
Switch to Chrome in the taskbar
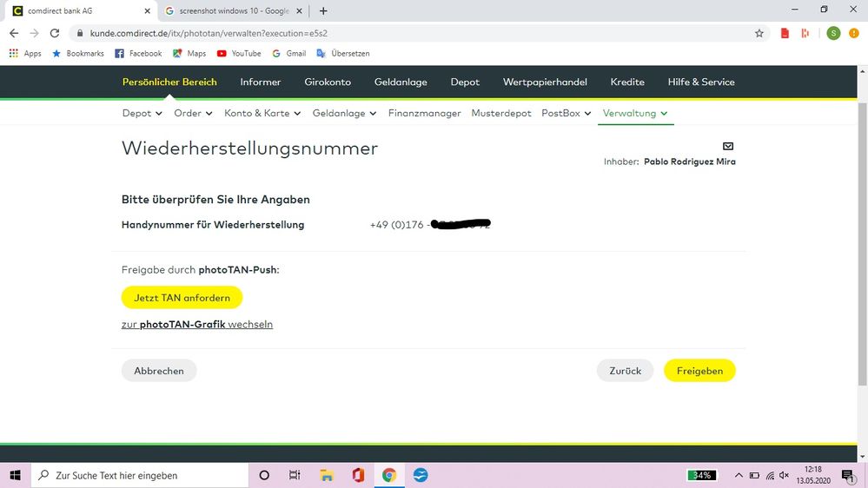[x=389, y=475]
